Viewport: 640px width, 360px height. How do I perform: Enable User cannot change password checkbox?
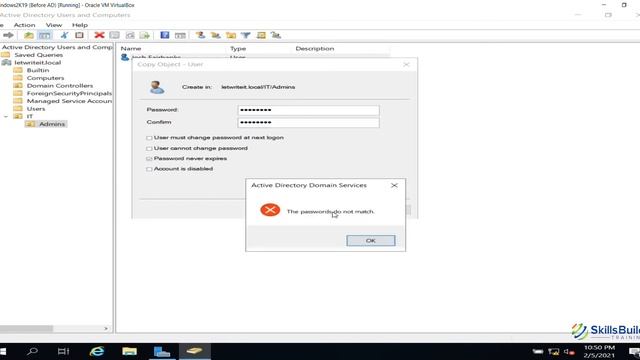(149, 149)
